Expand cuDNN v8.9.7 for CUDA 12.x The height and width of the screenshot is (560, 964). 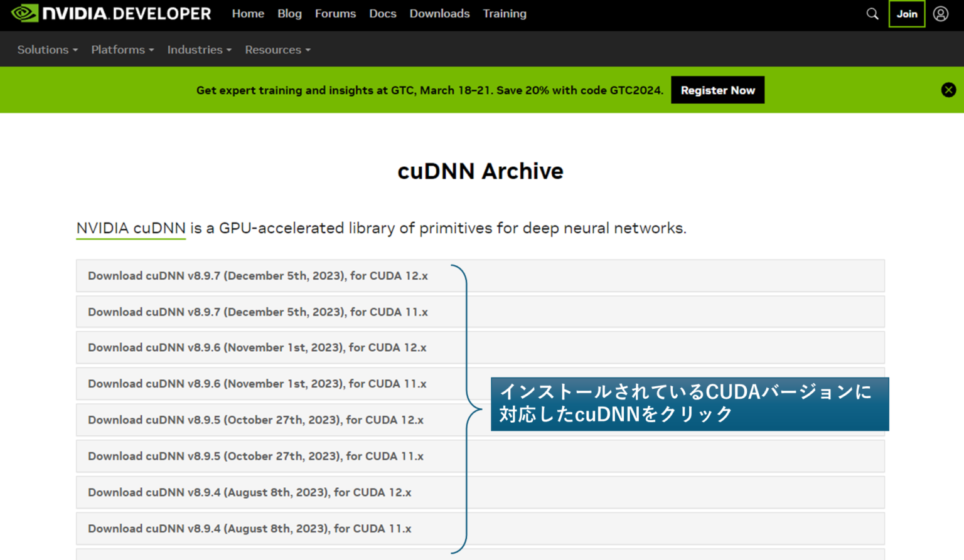click(x=480, y=276)
